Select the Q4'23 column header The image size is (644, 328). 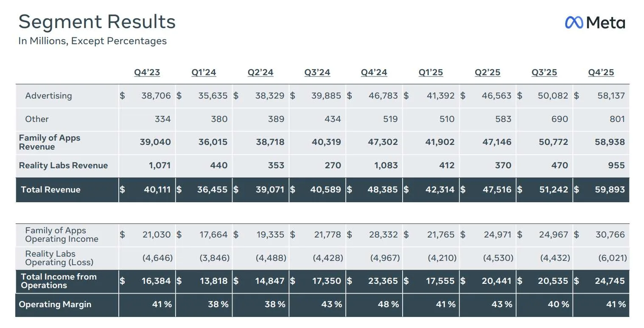147,72
